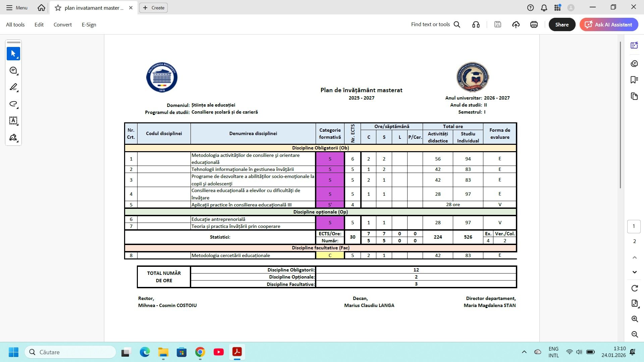Screen dimensions: 644x362
Task: Zoom out of the document
Action: click(634, 335)
